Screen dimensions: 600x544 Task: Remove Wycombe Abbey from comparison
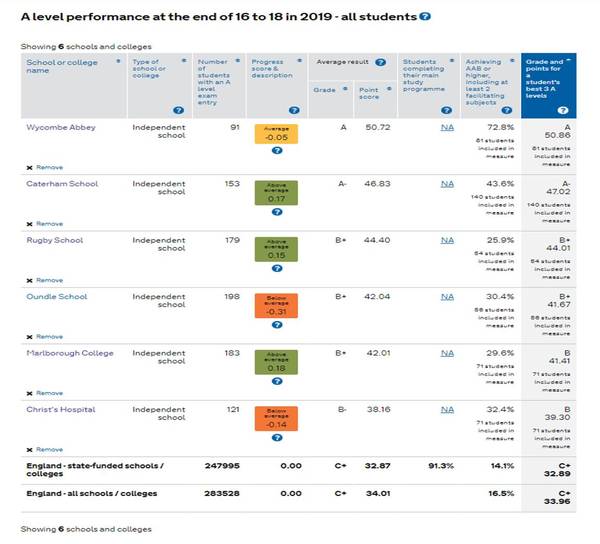tap(45, 167)
